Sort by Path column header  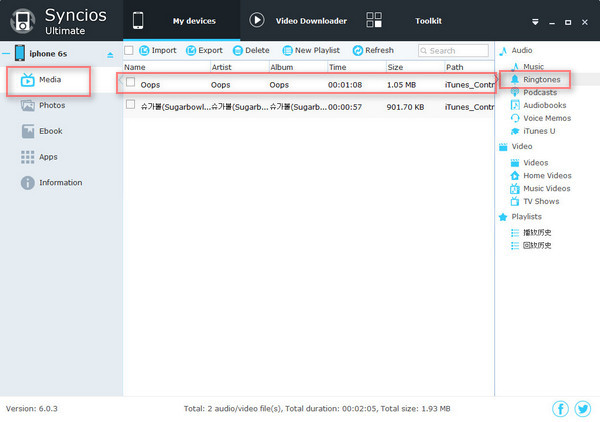(x=455, y=67)
